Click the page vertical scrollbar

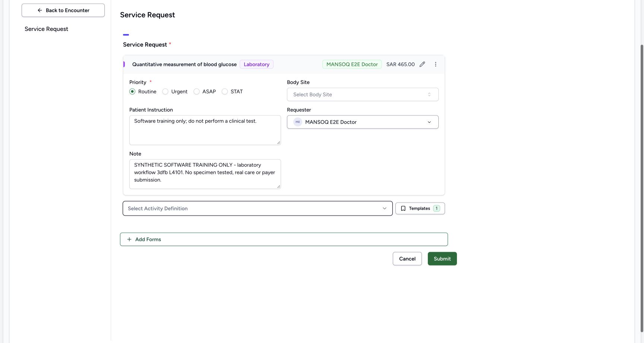click(642, 188)
